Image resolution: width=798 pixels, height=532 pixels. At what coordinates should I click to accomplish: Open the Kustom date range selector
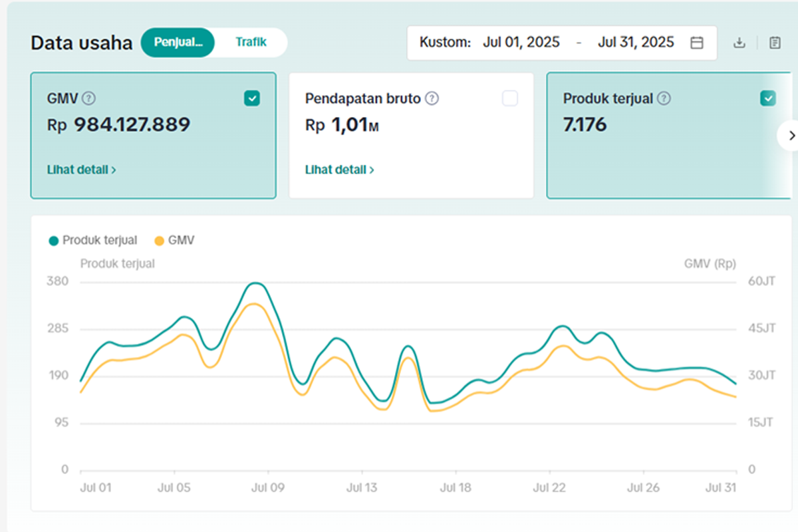pos(562,43)
